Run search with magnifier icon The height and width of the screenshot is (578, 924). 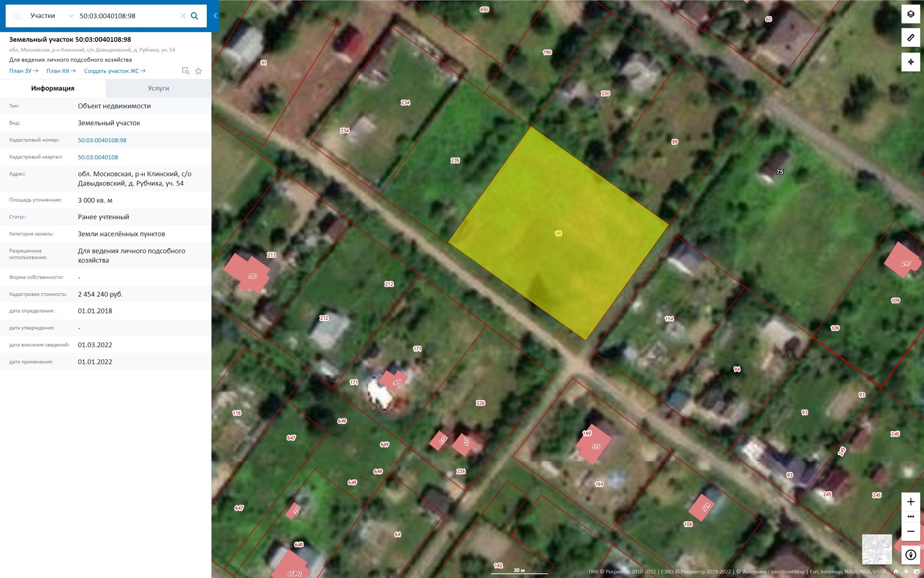(195, 16)
